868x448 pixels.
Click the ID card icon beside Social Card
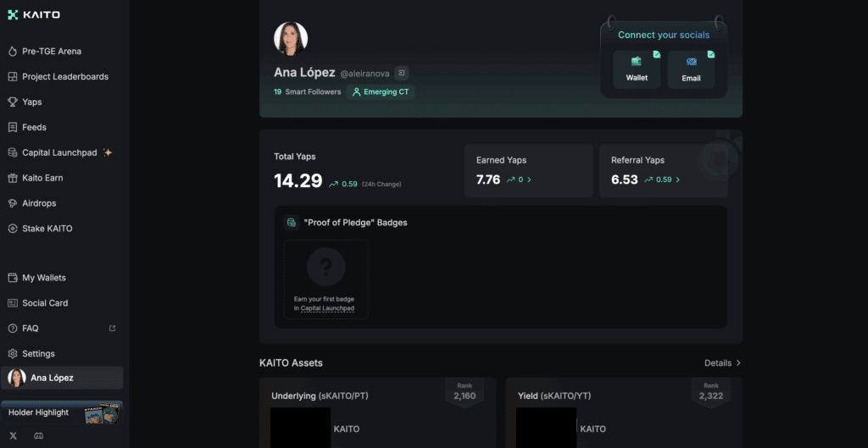pyautogui.click(x=13, y=303)
